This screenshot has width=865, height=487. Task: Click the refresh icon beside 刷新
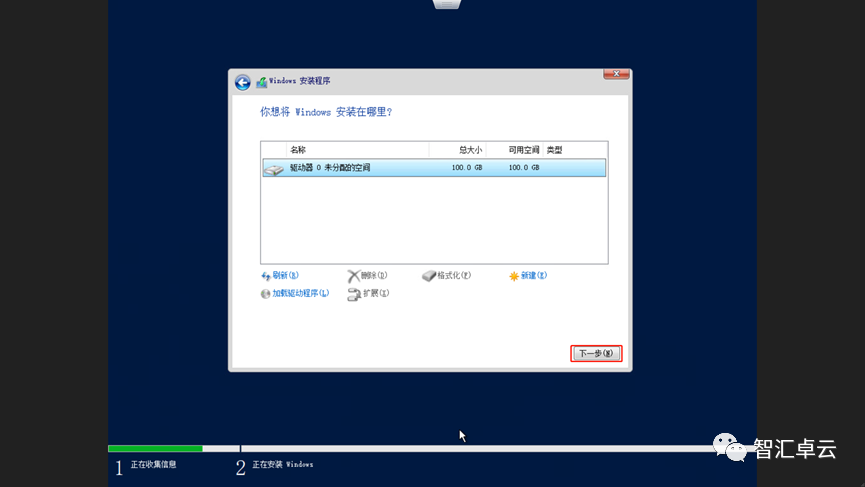[266, 276]
